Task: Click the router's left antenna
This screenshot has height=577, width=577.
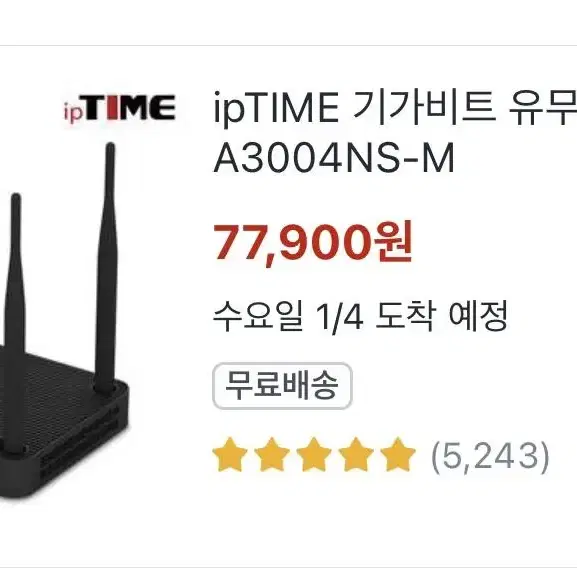Action: click(x=15, y=322)
